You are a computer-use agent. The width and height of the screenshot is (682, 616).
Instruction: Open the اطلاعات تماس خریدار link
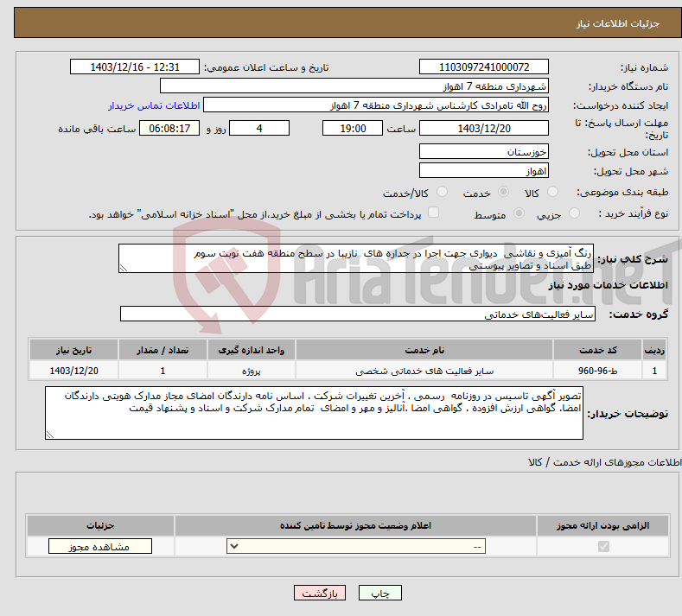click(154, 105)
